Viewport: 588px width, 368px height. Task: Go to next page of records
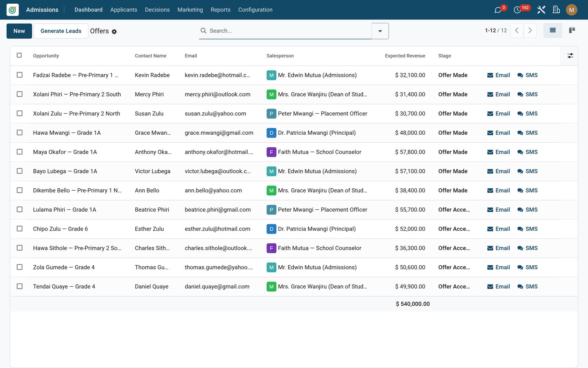(530, 31)
